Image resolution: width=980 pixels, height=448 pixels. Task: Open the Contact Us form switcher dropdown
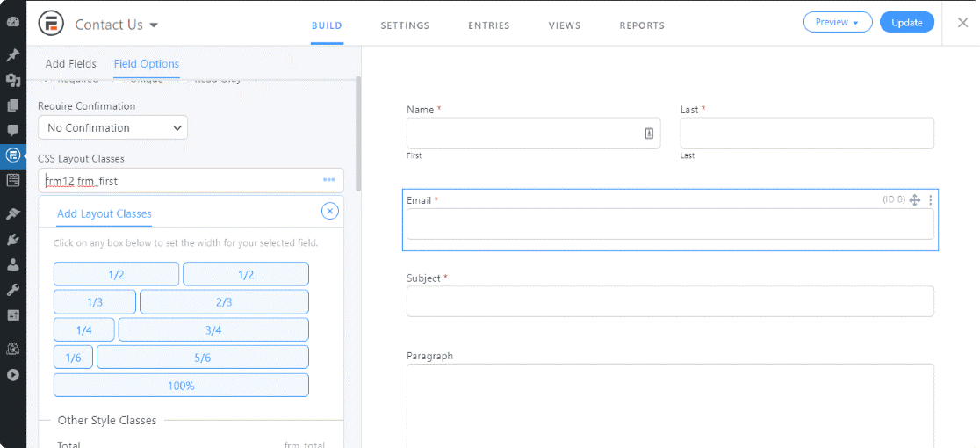coord(116,25)
